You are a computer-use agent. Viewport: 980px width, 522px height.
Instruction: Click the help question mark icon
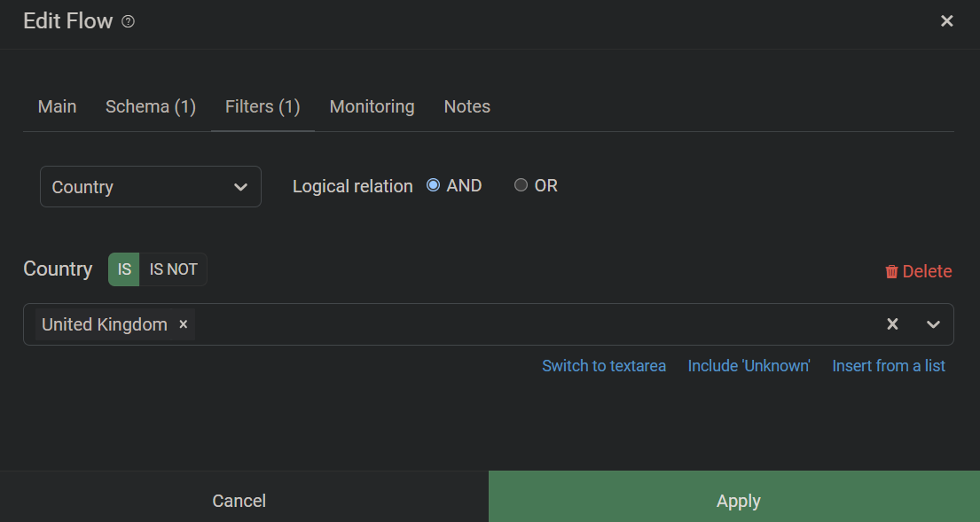[128, 21]
